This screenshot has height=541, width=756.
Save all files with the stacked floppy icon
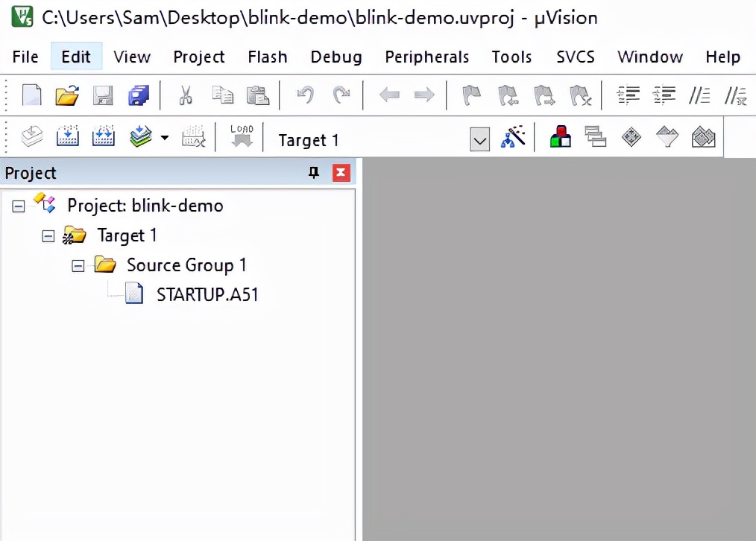coord(139,95)
